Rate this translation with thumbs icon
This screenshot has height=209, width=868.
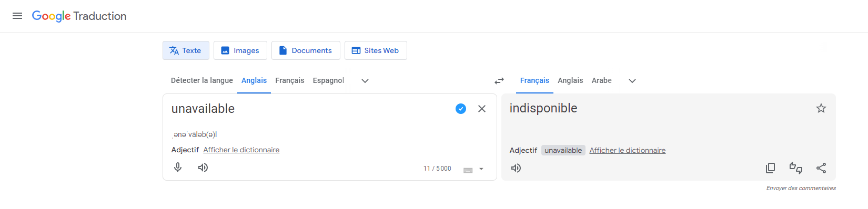coord(796,168)
